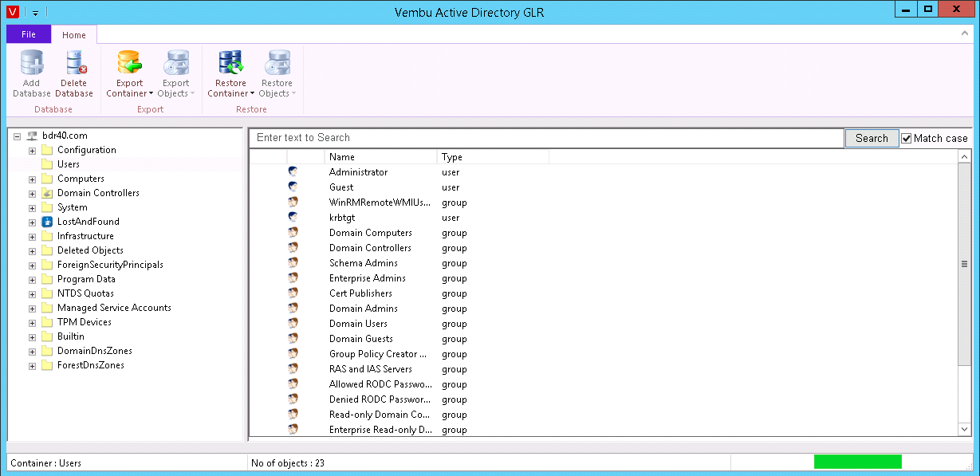
Task: Click the Domain Admins group icon
Action: 293,309
